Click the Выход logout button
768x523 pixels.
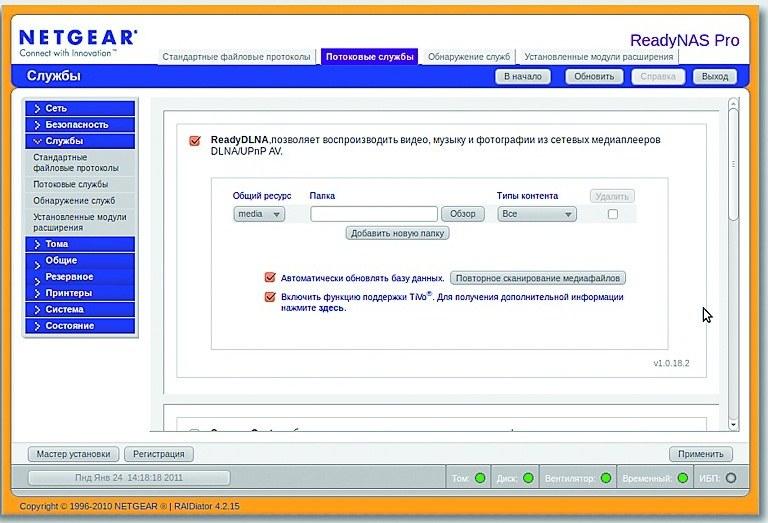point(715,76)
